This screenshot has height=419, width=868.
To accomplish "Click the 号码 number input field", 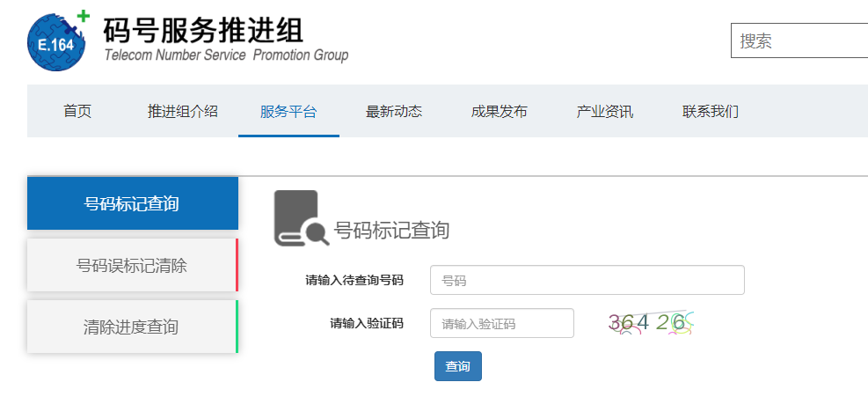I will pyautogui.click(x=587, y=280).
